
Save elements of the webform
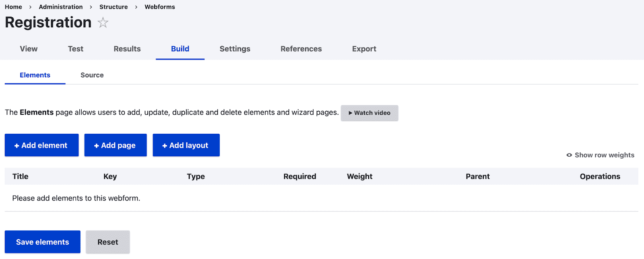[42, 242]
